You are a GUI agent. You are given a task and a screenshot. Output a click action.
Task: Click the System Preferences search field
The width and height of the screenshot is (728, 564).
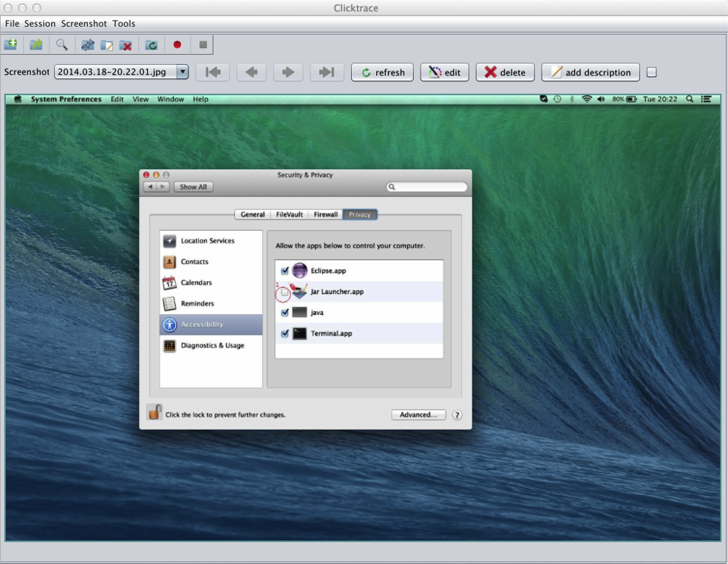[426, 186]
